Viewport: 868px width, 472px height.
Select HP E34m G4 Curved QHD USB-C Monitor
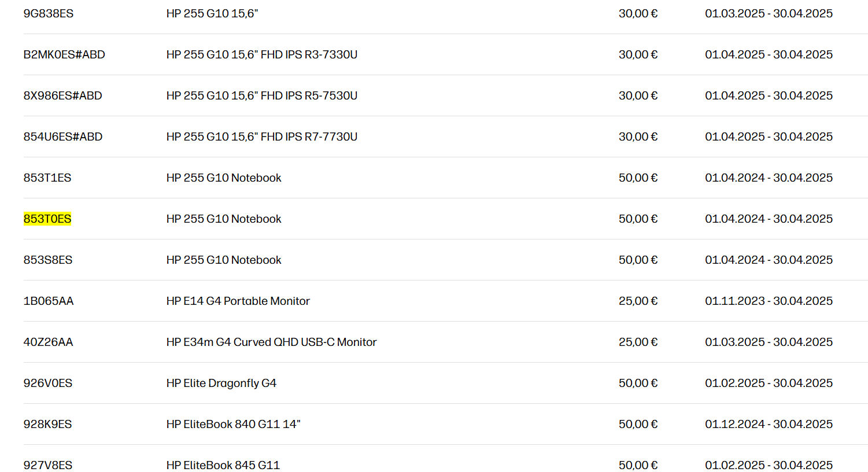(271, 342)
